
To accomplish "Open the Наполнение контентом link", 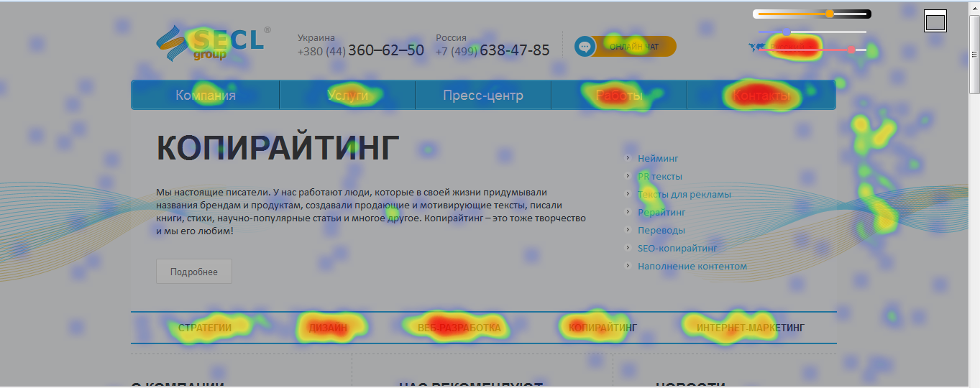I will (x=692, y=266).
